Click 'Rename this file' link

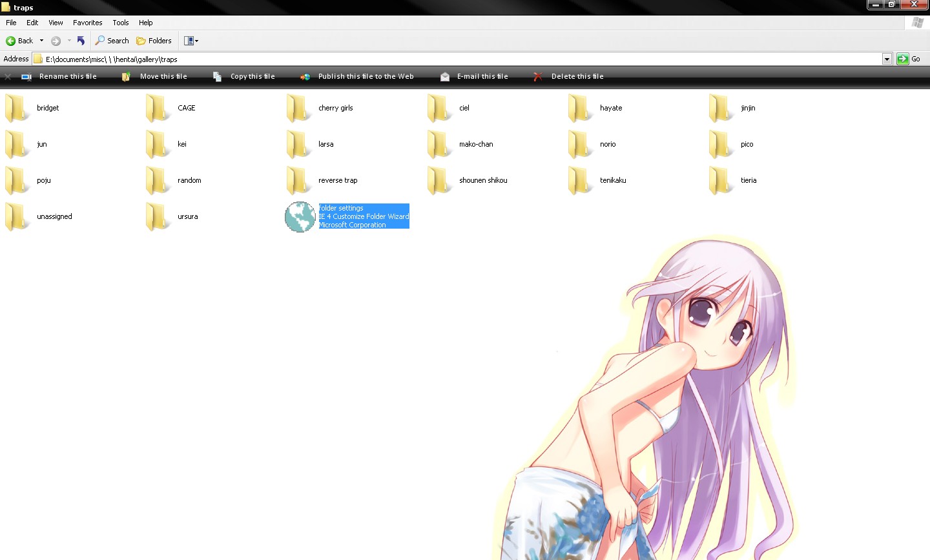pos(68,77)
